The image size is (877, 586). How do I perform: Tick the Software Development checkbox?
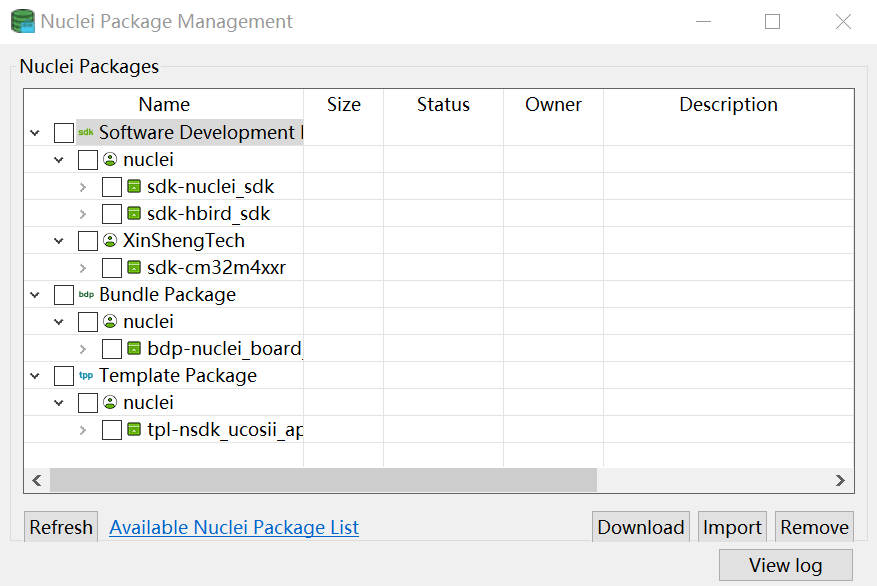pyautogui.click(x=64, y=133)
